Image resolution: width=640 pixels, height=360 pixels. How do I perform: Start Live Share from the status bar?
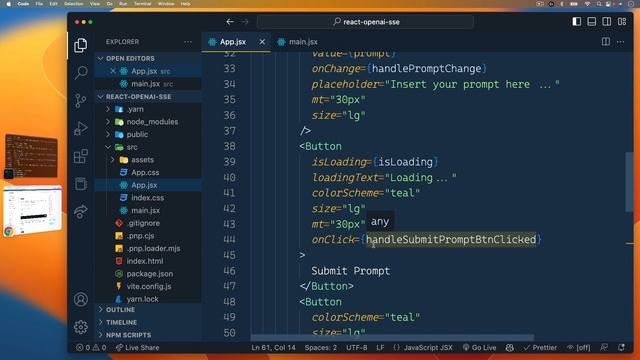(x=138, y=348)
